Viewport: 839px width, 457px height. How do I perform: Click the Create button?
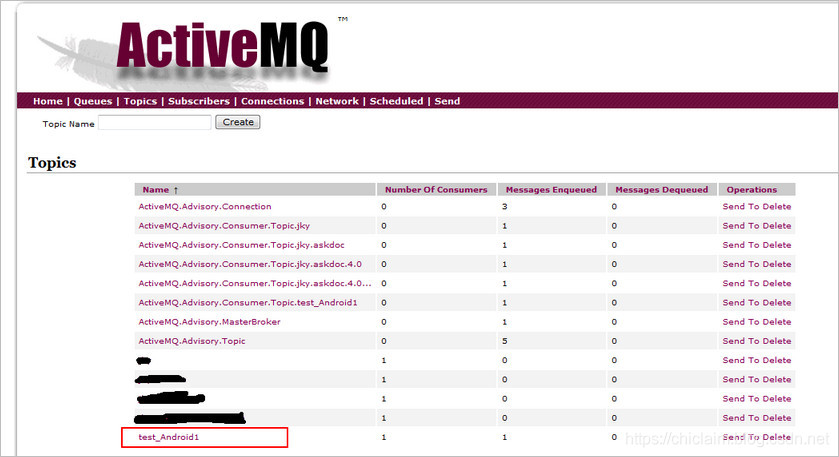[x=238, y=122]
